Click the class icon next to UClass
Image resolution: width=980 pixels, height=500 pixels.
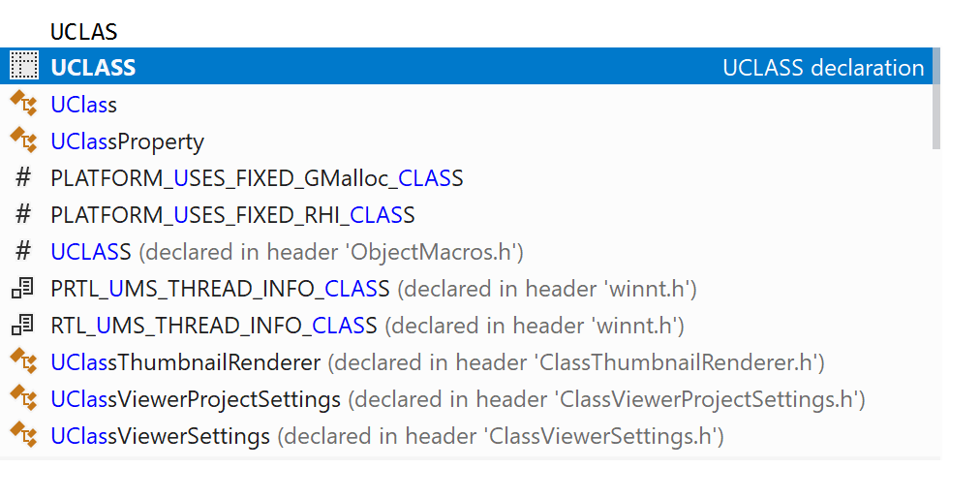coord(24,104)
